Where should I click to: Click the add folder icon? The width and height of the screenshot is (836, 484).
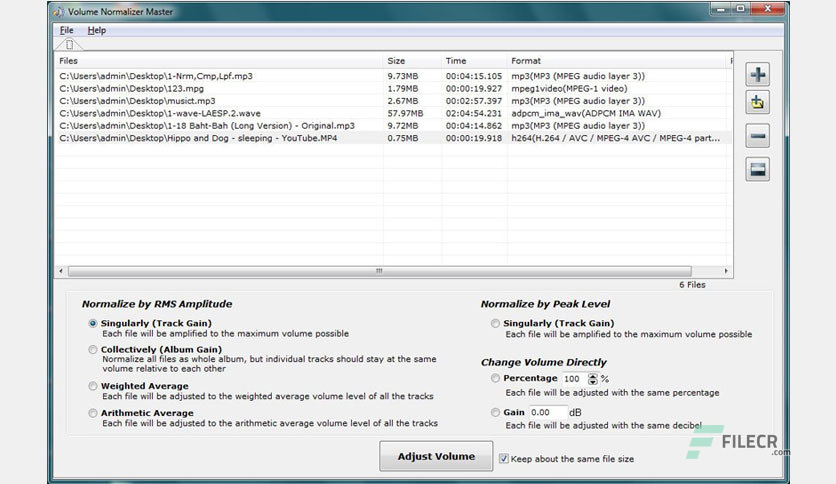pyautogui.click(x=758, y=102)
